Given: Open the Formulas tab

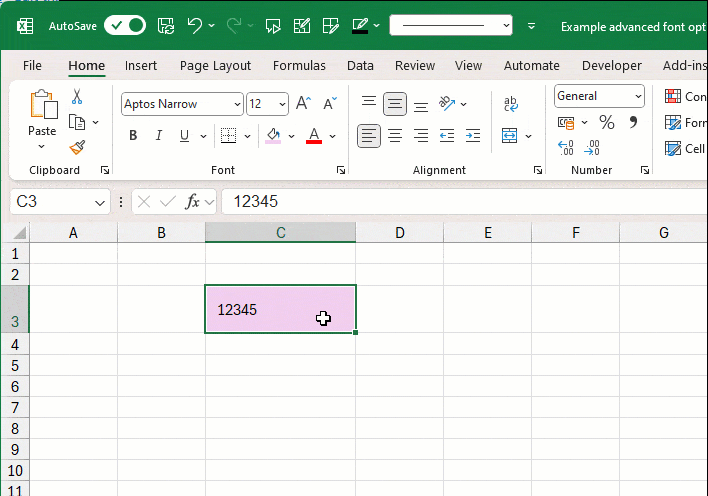Looking at the screenshot, I should click(299, 66).
